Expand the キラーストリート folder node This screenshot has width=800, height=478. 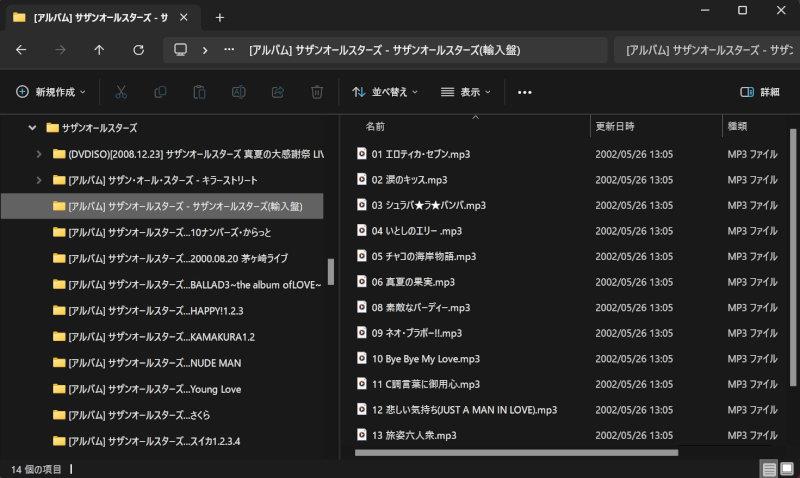pos(39,180)
